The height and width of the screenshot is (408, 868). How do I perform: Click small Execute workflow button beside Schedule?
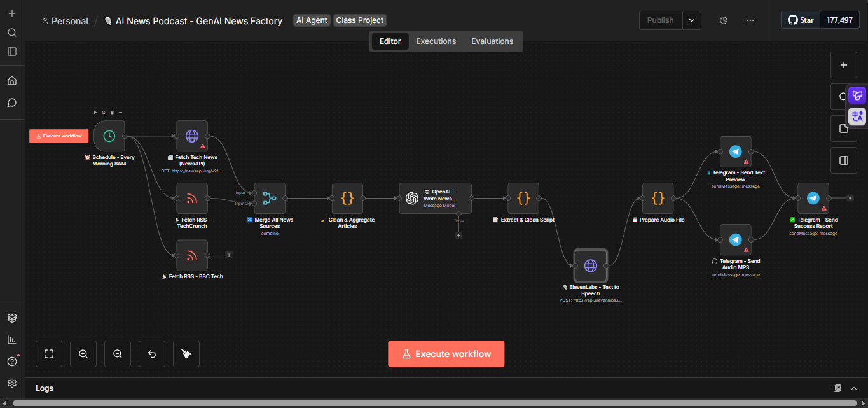tap(59, 136)
